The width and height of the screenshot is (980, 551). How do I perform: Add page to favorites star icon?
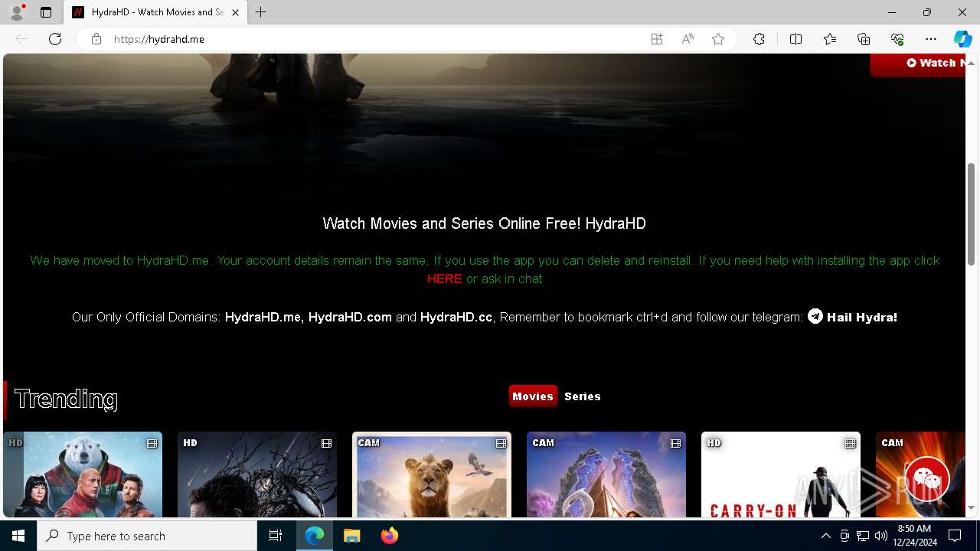(718, 39)
